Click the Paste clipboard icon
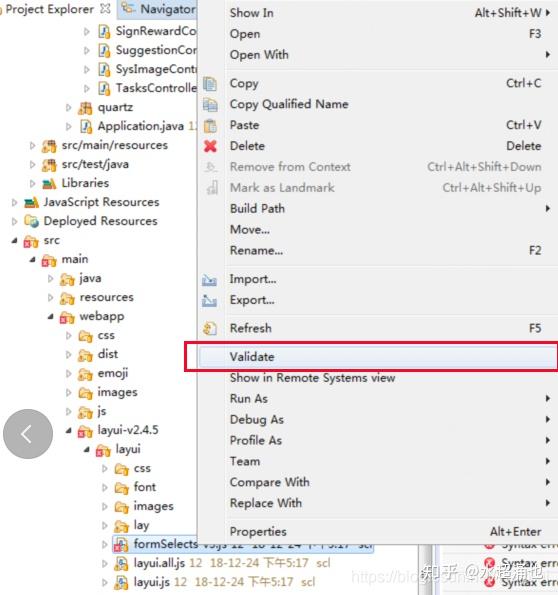This screenshot has width=558, height=595. [210, 125]
